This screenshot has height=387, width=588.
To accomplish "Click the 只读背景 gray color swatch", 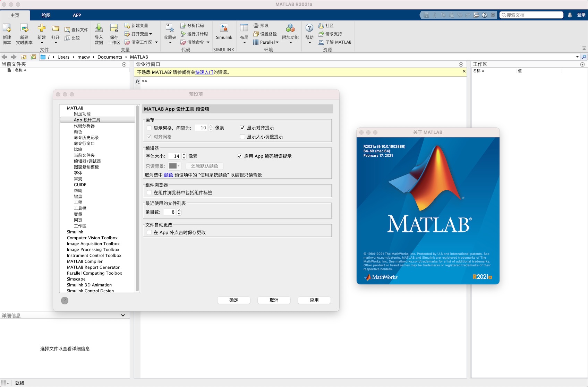I will point(173,166).
